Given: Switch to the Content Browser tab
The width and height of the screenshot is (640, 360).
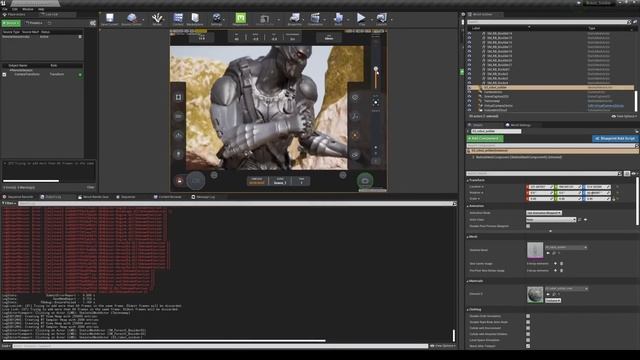Looking at the screenshot, I should tap(168, 197).
